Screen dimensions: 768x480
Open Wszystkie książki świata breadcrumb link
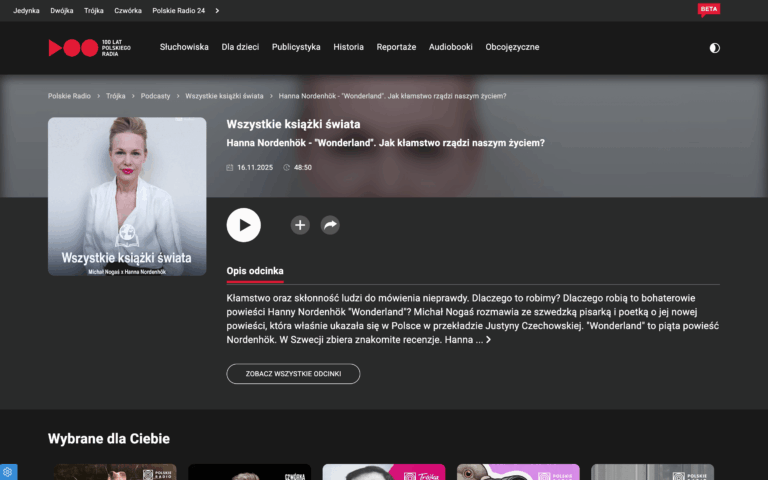pyautogui.click(x=224, y=96)
